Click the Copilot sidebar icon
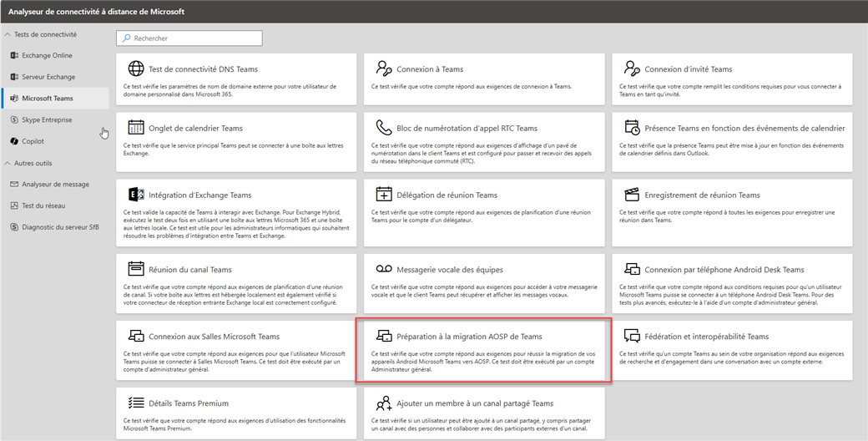The height and width of the screenshot is (441, 868). pos(14,141)
